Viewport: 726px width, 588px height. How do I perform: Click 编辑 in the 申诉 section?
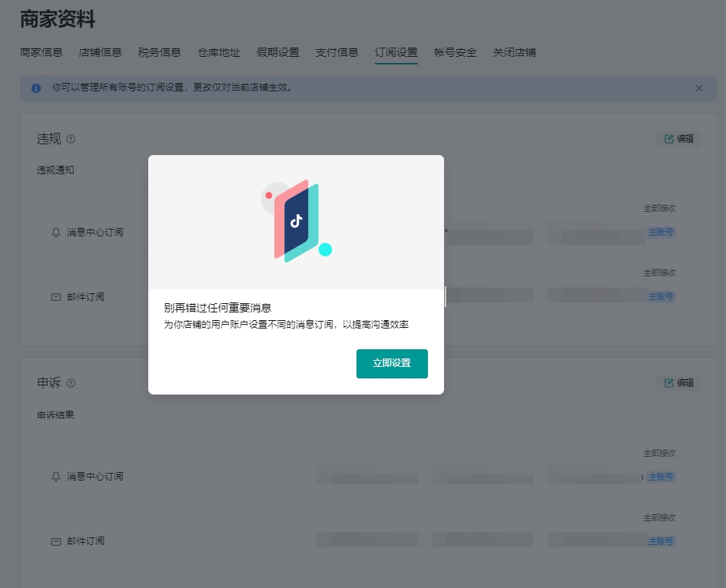pos(678,383)
